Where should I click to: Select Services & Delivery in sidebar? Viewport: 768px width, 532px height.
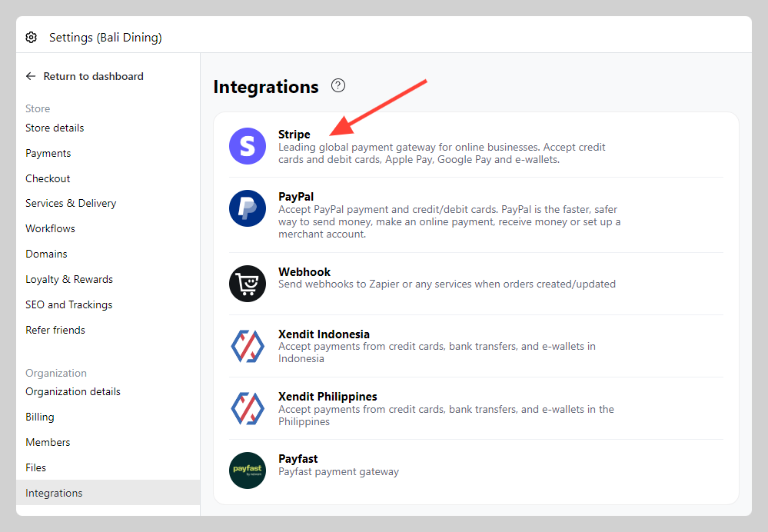tap(71, 203)
